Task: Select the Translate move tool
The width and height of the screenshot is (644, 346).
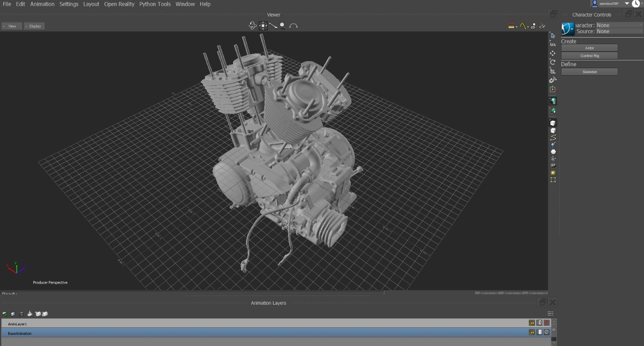Action: click(553, 53)
